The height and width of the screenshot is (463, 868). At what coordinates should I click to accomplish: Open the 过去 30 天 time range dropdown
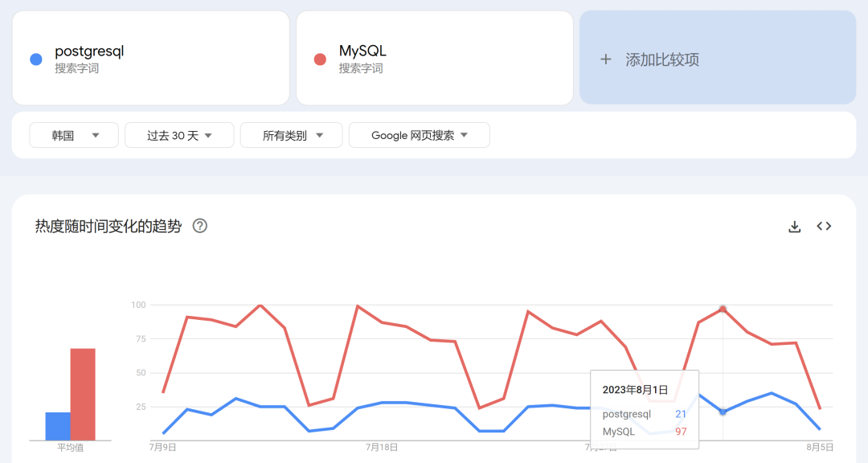pyautogui.click(x=179, y=135)
